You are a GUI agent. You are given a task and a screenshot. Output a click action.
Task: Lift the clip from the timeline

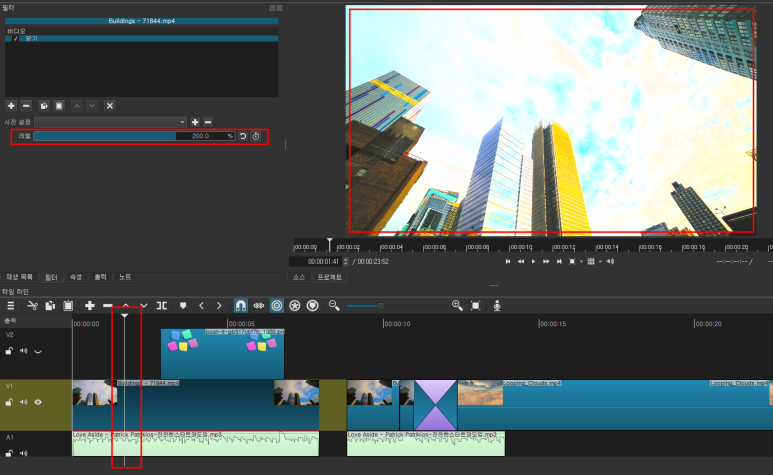click(x=126, y=306)
